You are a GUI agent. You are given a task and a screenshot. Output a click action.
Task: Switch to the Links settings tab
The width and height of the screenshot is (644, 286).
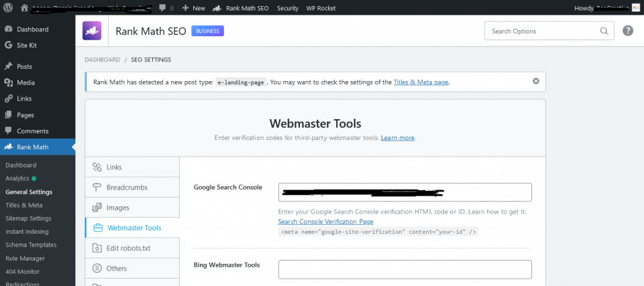click(x=132, y=167)
